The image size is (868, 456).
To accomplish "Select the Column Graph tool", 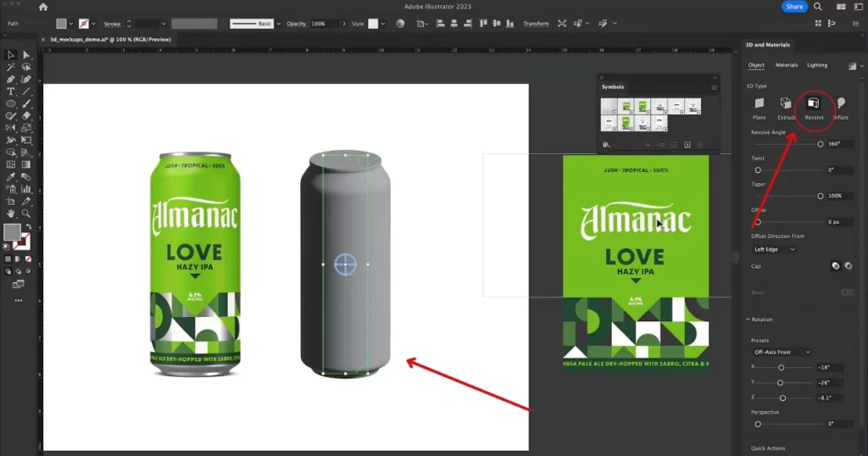I will tap(26, 189).
